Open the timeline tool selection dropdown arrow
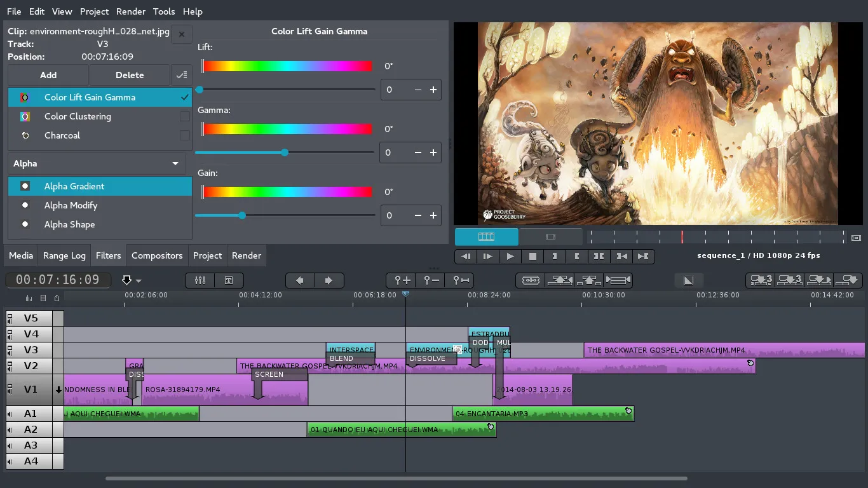 [x=139, y=281]
